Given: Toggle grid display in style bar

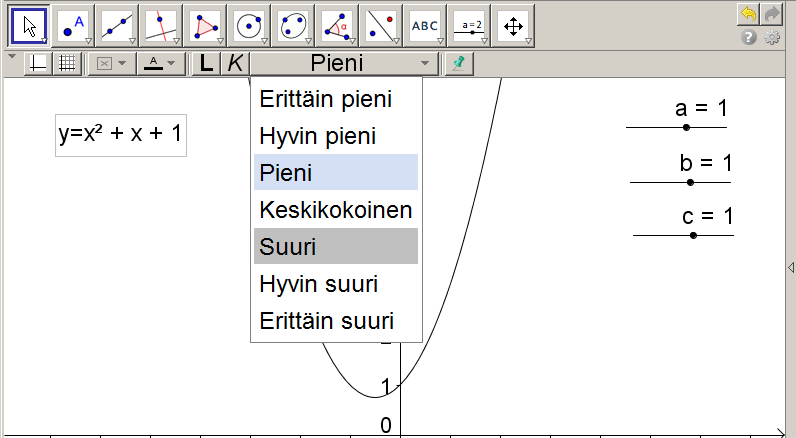Looking at the screenshot, I should (67, 63).
